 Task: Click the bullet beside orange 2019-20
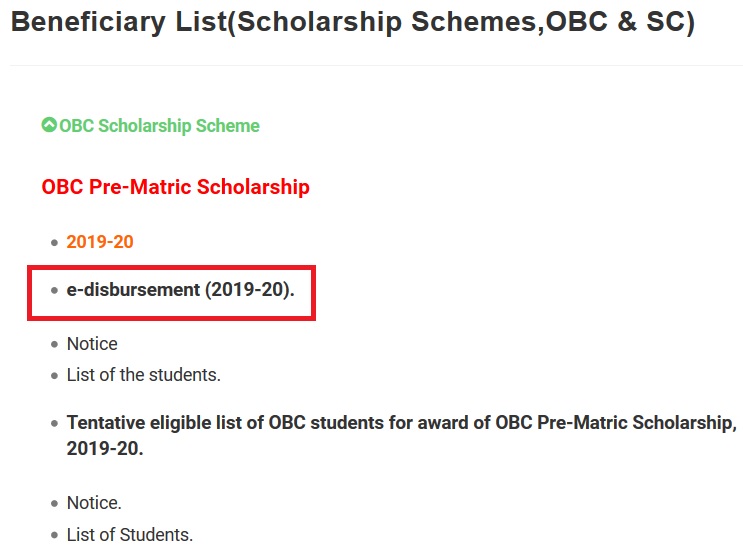point(54,243)
